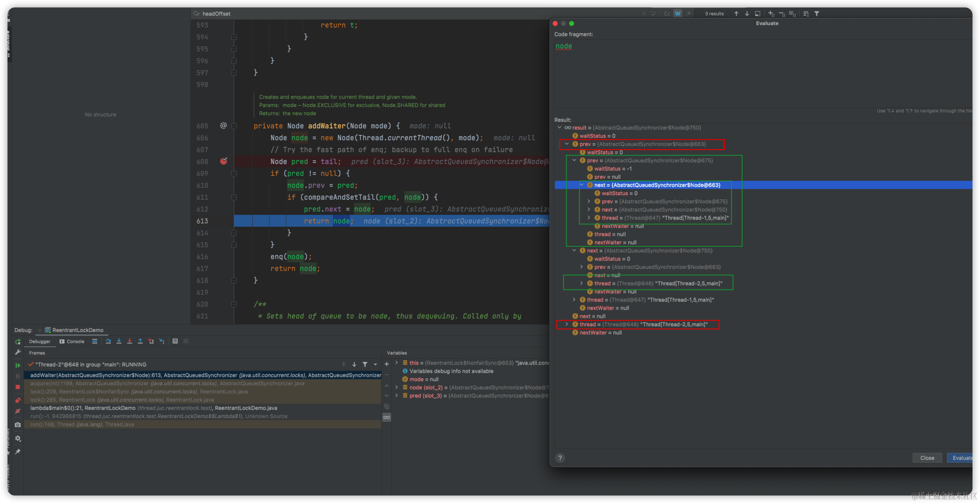Screen dimensions: 980x503
Task: Click breakpoint marker on line 608
Action: pyautogui.click(x=223, y=161)
